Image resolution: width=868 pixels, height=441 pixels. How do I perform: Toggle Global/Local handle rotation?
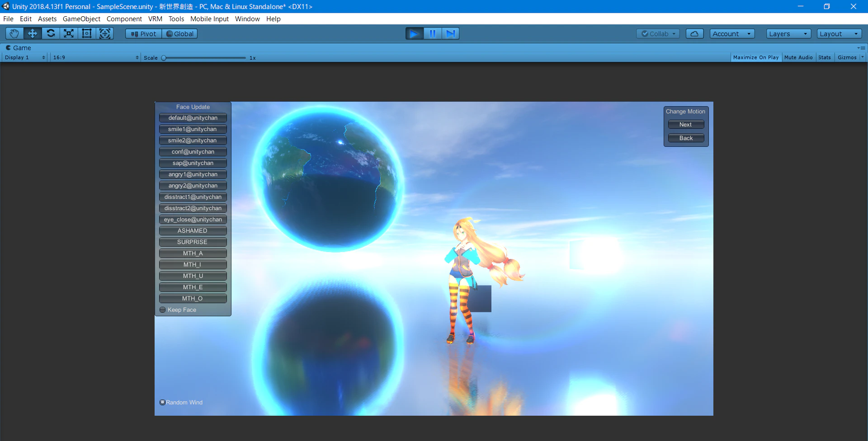179,34
